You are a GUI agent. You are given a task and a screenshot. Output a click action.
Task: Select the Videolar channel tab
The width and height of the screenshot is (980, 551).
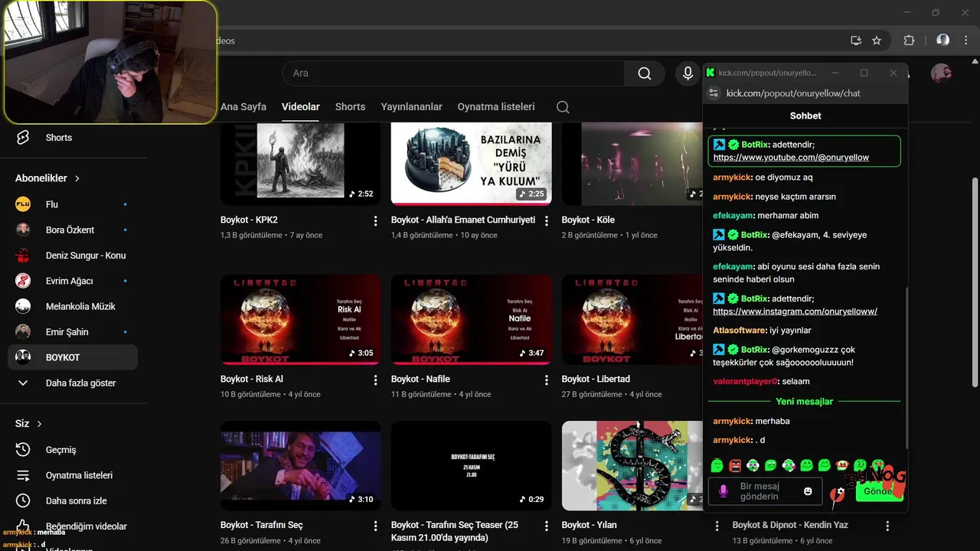(x=301, y=107)
